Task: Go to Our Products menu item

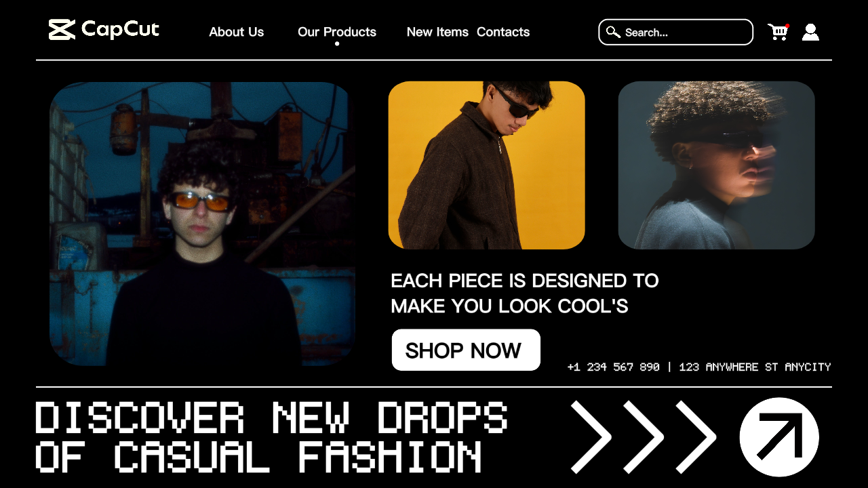Action: [x=337, y=32]
